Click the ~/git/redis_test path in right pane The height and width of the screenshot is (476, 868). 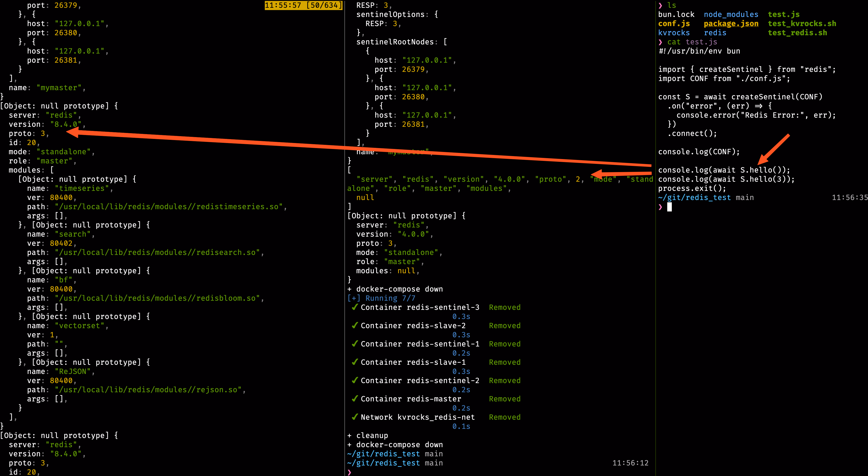click(694, 197)
